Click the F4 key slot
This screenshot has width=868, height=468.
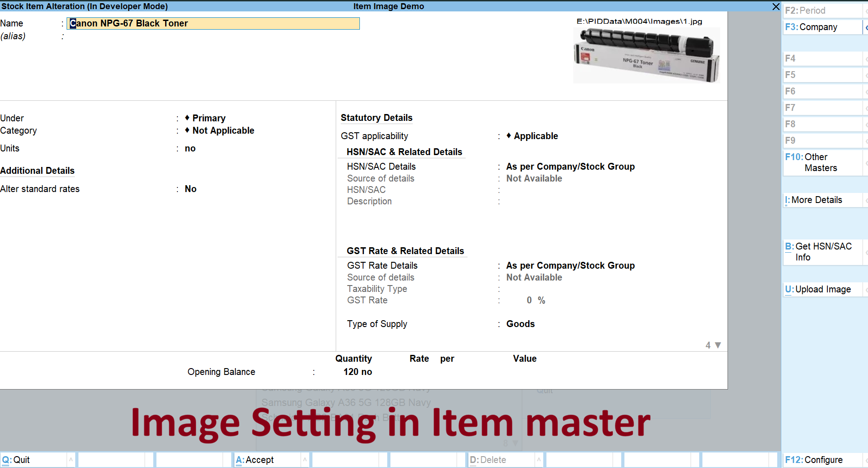tap(822, 58)
